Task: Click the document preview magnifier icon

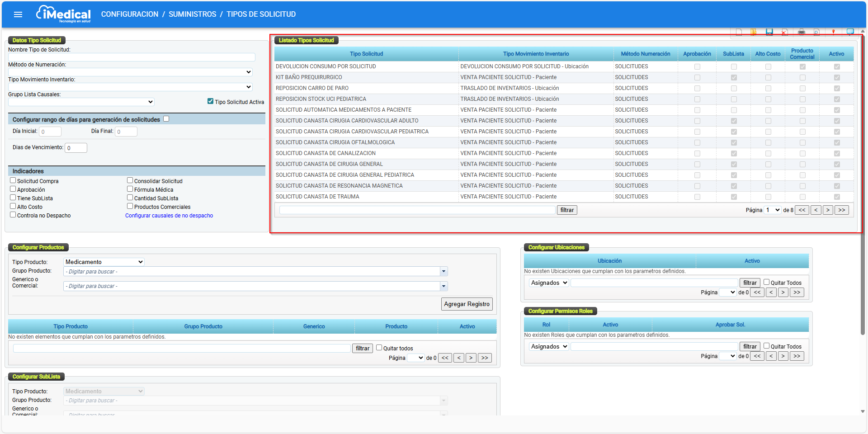Action: click(x=816, y=32)
